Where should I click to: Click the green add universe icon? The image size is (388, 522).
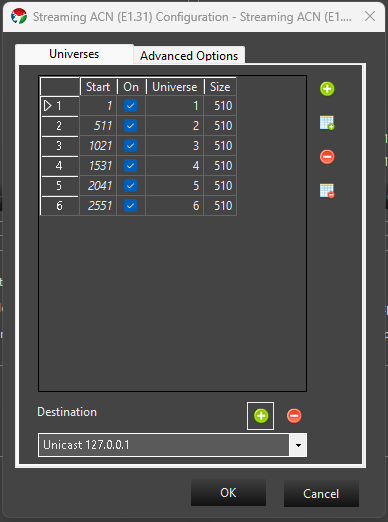327,89
